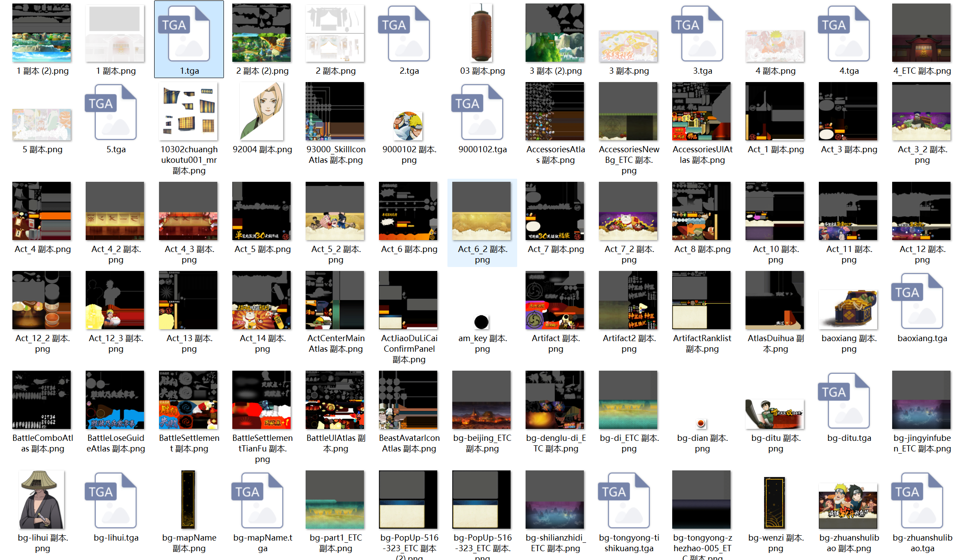Select the baoxiang 副本.png treasure chest thumbnail
The width and height of the screenshot is (954, 560).
pyautogui.click(x=848, y=310)
